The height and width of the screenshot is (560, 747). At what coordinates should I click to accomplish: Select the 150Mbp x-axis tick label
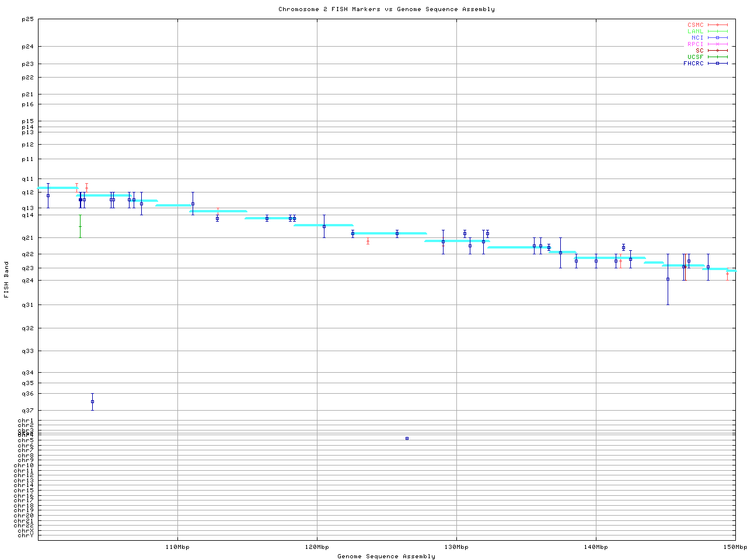click(735, 547)
